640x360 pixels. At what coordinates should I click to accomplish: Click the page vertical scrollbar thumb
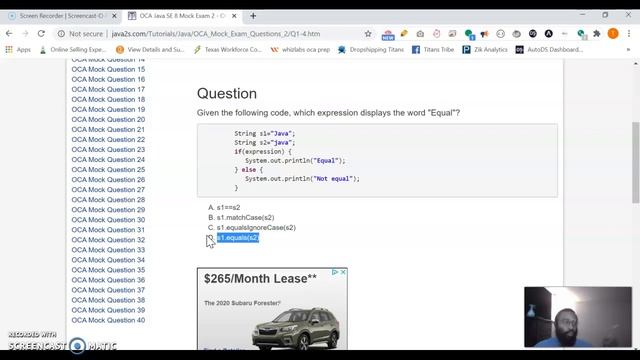[x=636, y=162]
